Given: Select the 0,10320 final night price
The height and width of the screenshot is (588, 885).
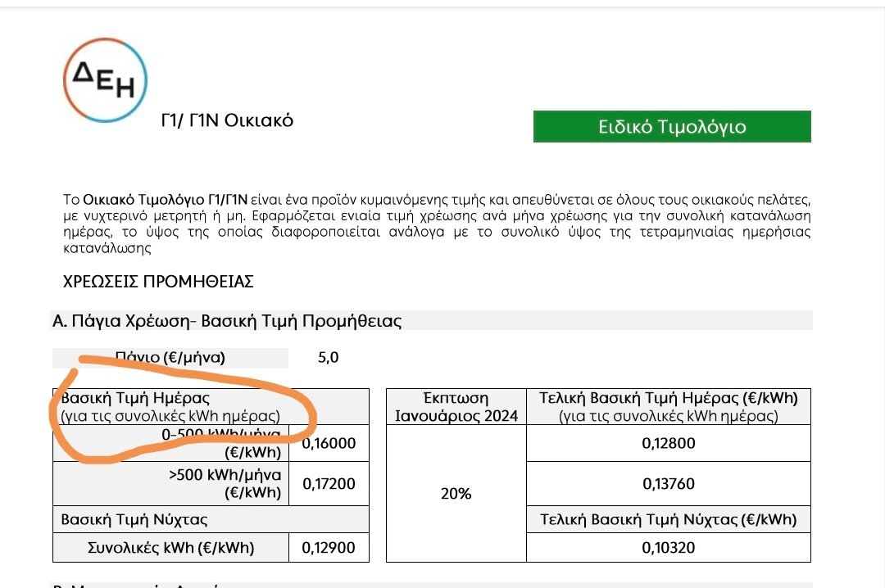Looking at the screenshot, I should click(669, 547).
